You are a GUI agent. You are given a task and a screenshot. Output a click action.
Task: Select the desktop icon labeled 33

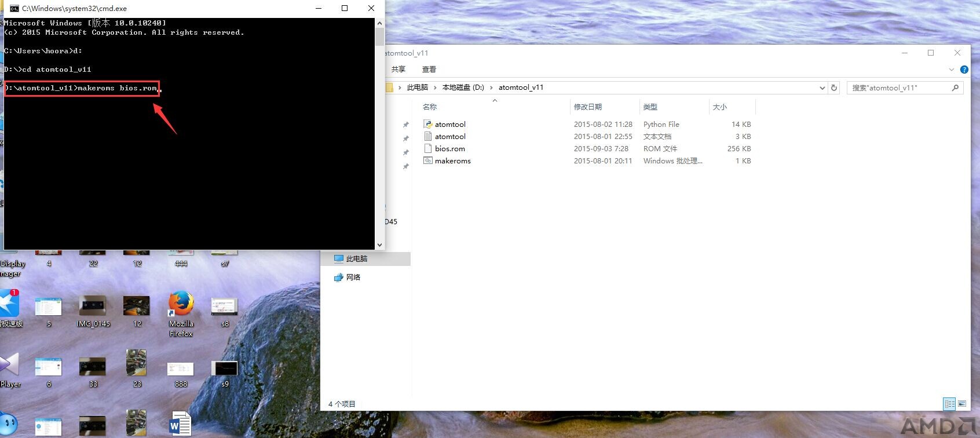(93, 373)
